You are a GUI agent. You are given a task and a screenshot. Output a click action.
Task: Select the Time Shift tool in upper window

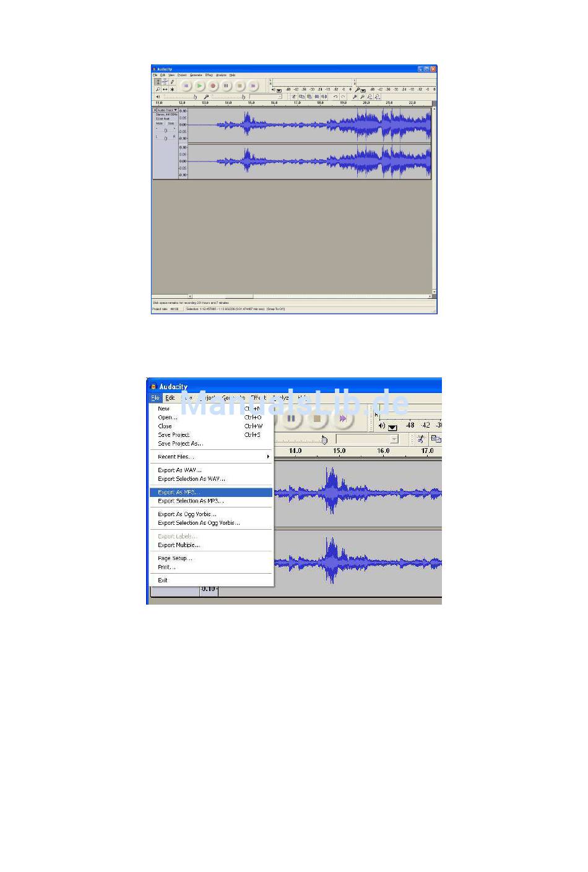click(165, 89)
